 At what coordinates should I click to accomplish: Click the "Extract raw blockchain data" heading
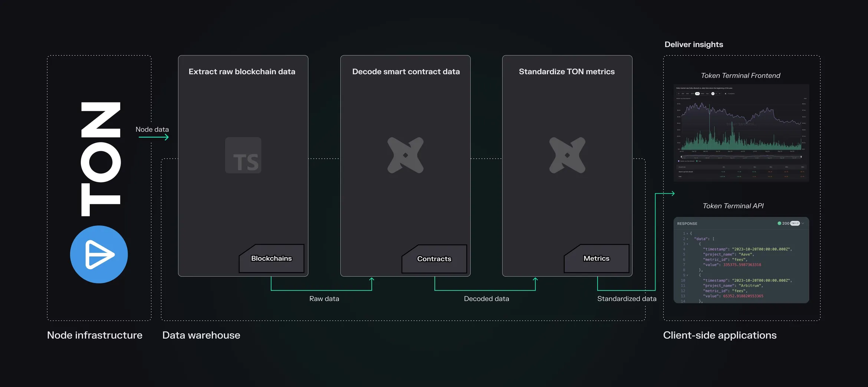tap(242, 72)
